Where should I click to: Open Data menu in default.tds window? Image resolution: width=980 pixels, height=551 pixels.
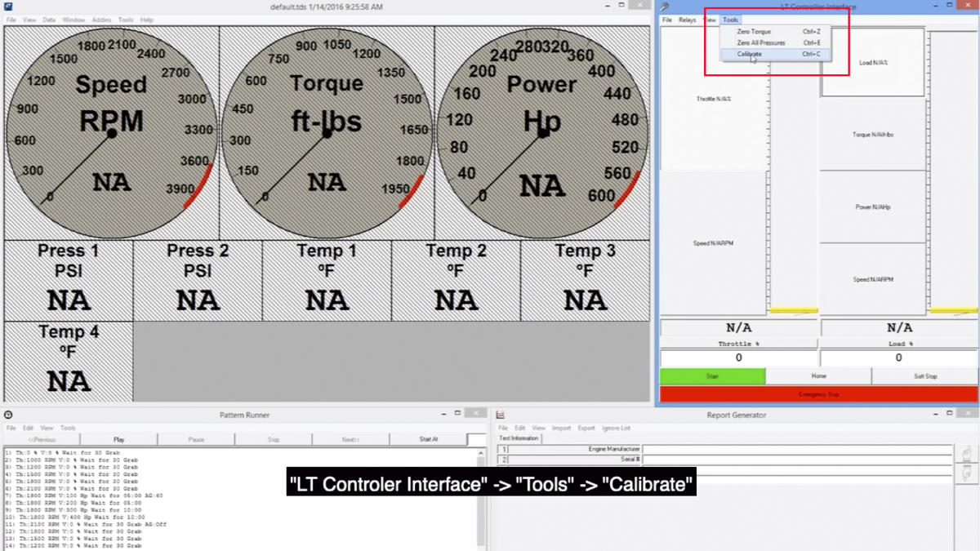[49, 20]
